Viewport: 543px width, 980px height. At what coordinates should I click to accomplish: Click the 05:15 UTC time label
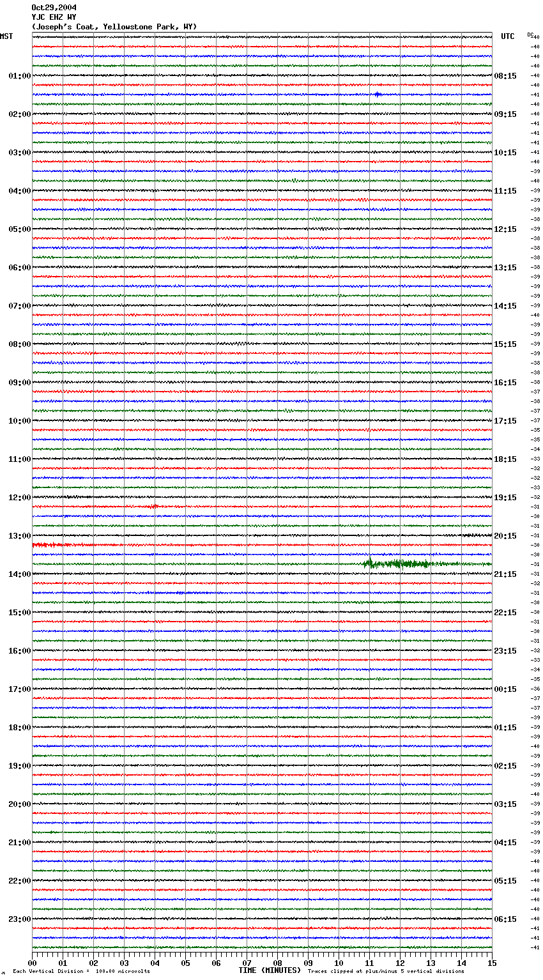(505, 881)
